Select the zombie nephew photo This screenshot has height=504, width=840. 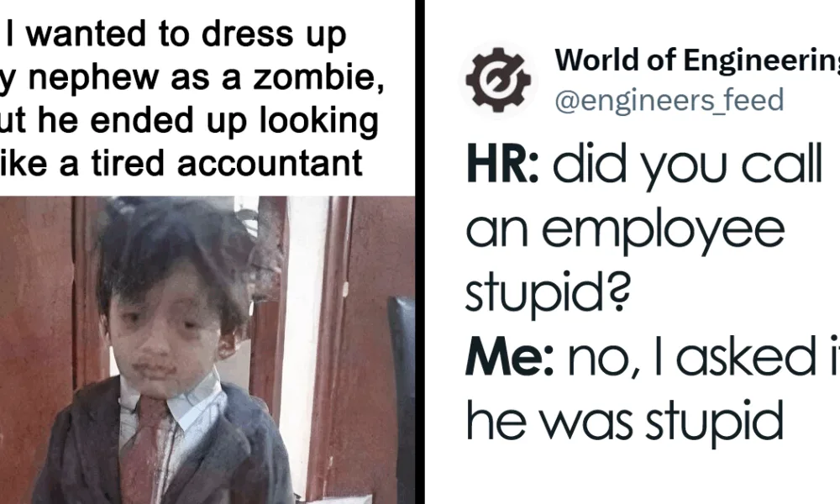[207, 349]
